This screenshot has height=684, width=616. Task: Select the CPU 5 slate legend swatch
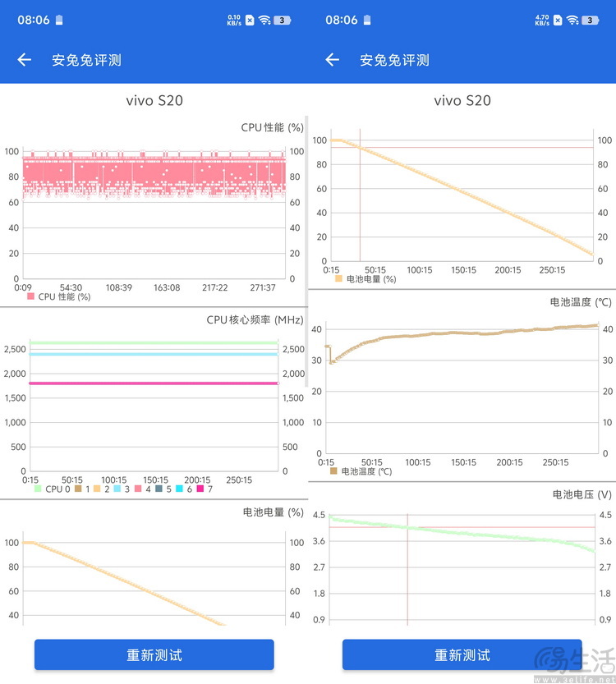pos(159,489)
